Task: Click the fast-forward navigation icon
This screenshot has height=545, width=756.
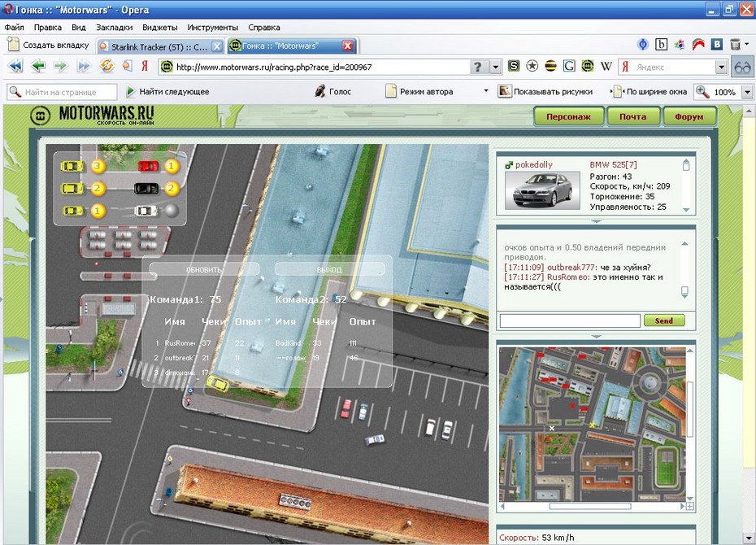Action: 84,66
